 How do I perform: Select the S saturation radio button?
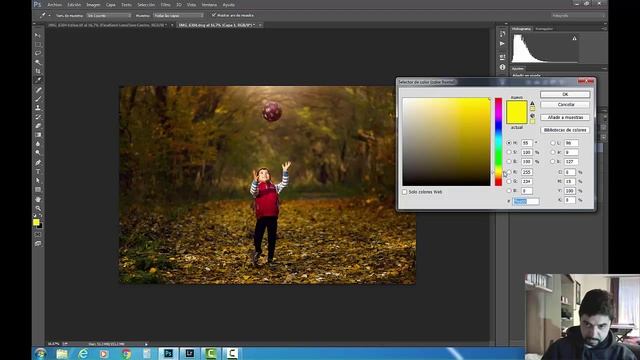509,152
